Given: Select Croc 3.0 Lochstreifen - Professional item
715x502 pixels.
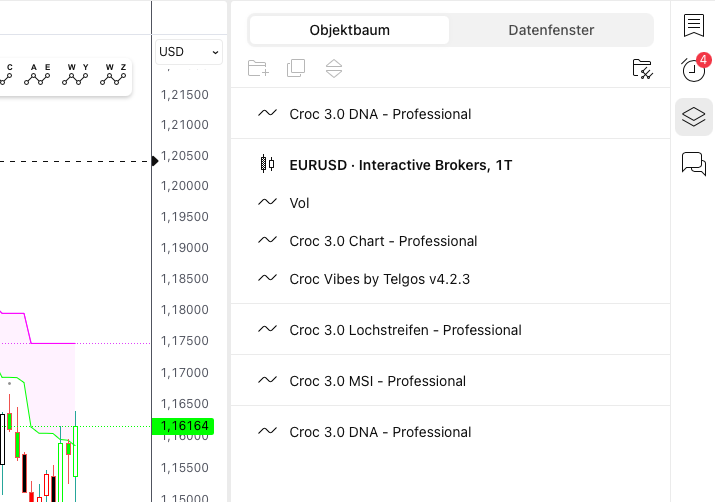Looking at the screenshot, I should [405, 330].
